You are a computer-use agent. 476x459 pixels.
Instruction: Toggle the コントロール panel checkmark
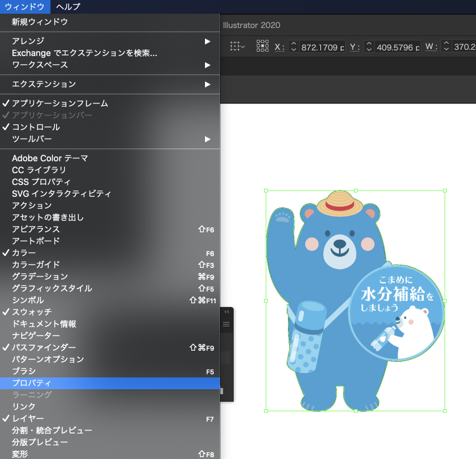[x=110, y=127]
